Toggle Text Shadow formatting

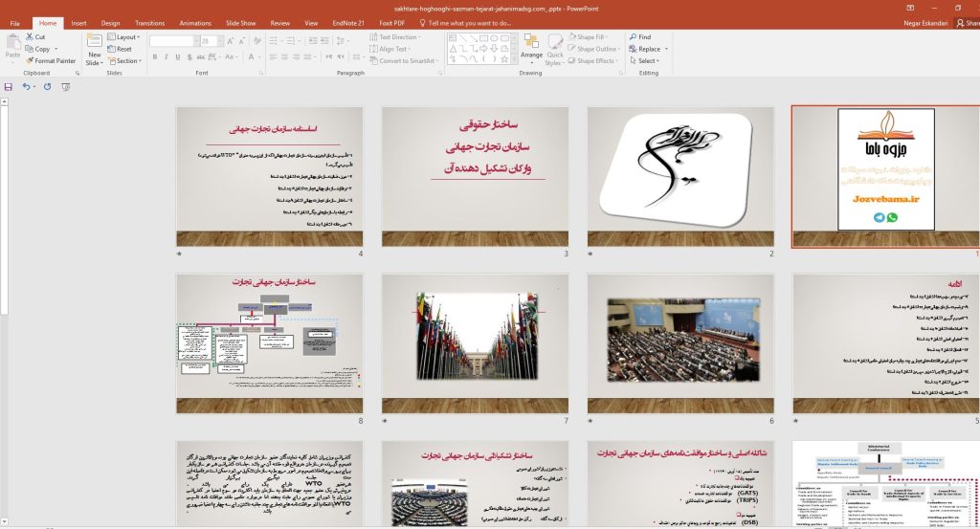click(189, 56)
